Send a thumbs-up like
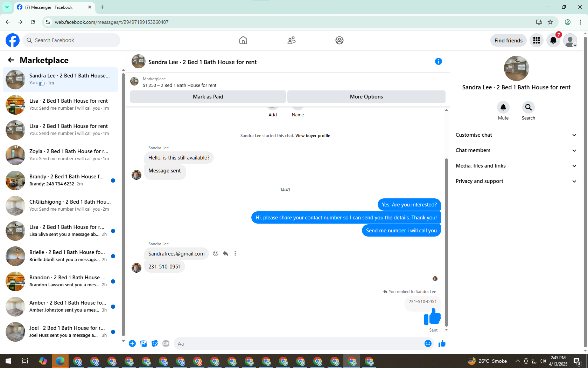Viewport: 588px width, 368px height. click(442, 343)
